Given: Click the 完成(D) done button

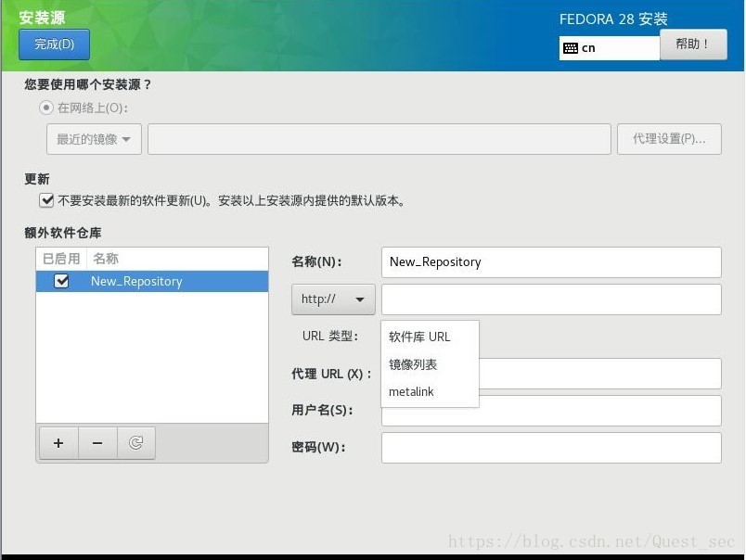Looking at the screenshot, I should 54,45.
